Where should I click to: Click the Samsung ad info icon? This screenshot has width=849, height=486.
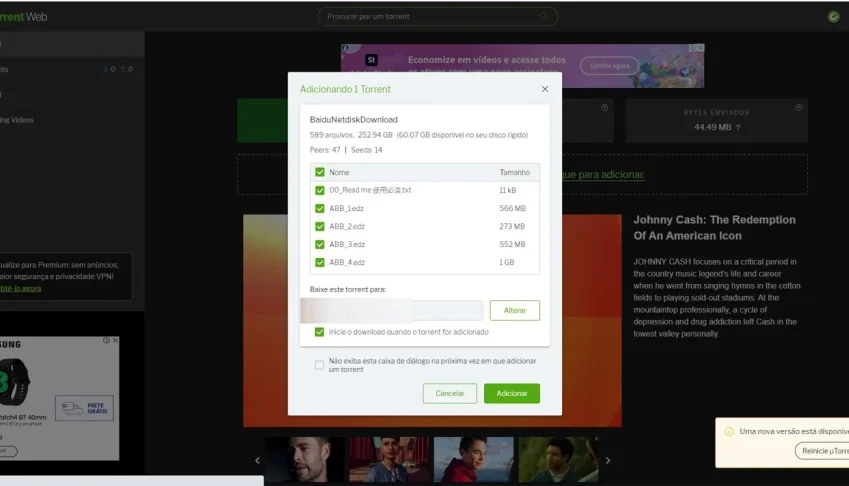point(106,340)
